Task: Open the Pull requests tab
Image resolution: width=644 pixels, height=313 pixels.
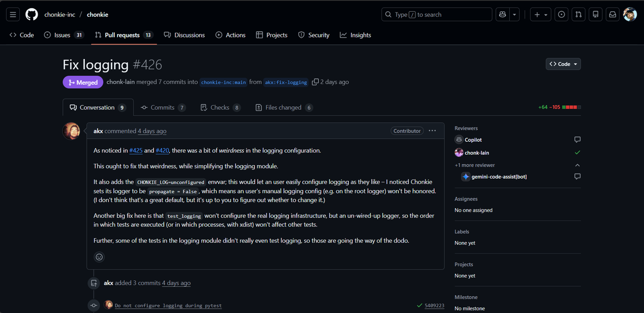Action: [123, 35]
